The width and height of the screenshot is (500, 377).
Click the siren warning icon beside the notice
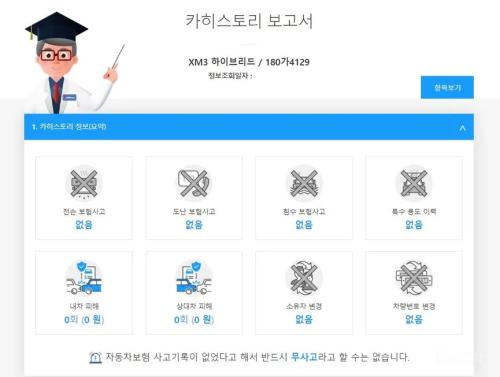(95, 357)
